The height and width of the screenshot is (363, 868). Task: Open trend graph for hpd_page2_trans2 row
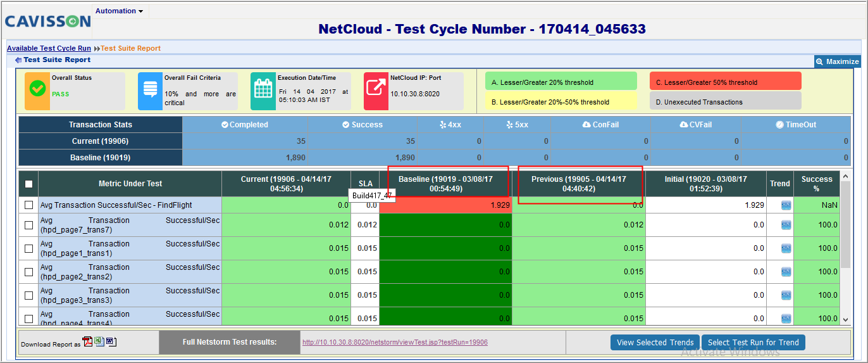786,272
